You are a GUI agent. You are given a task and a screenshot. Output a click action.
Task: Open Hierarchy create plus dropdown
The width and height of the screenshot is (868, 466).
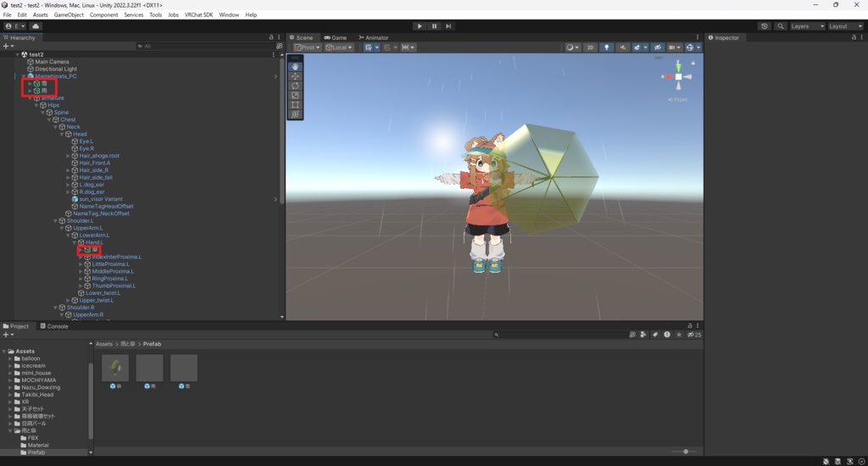tap(8, 46)
